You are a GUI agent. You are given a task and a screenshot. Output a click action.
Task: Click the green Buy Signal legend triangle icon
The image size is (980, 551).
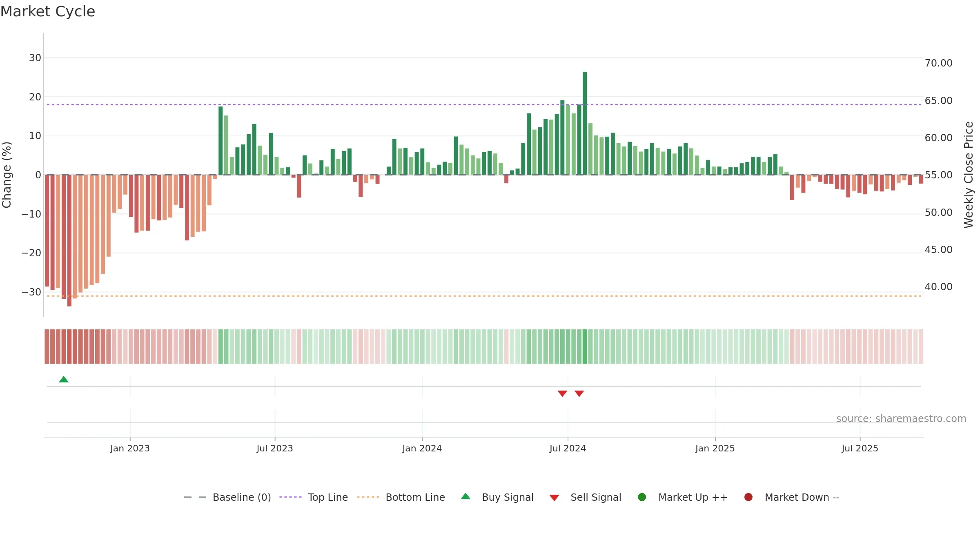(465, 496)
